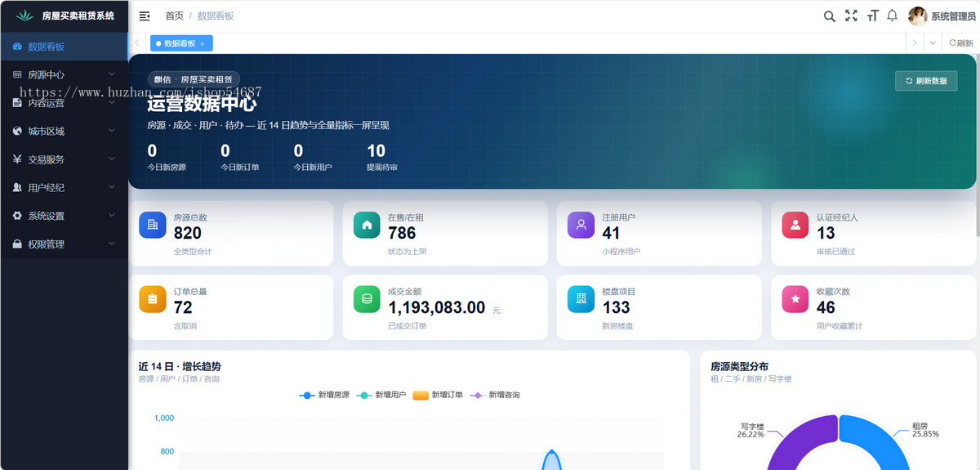Click the 订单总量 orange clipboard icon
The image size is (980, 470).
(153, 299)
